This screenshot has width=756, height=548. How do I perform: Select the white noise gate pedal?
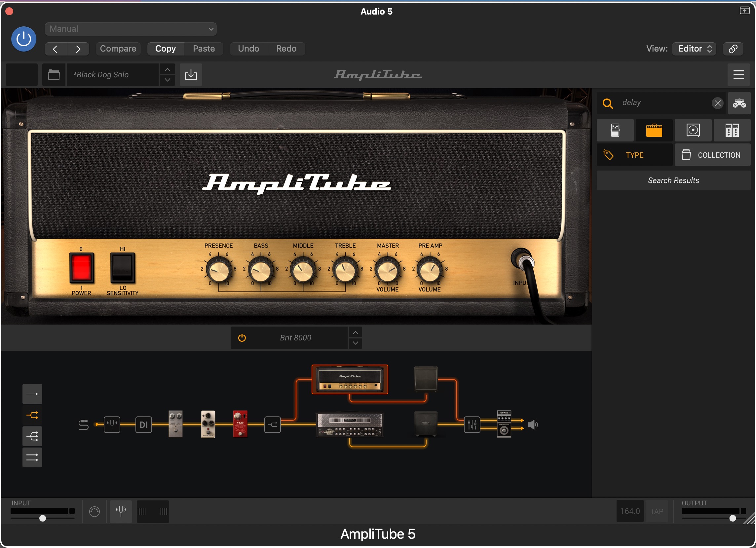[208, 424]
